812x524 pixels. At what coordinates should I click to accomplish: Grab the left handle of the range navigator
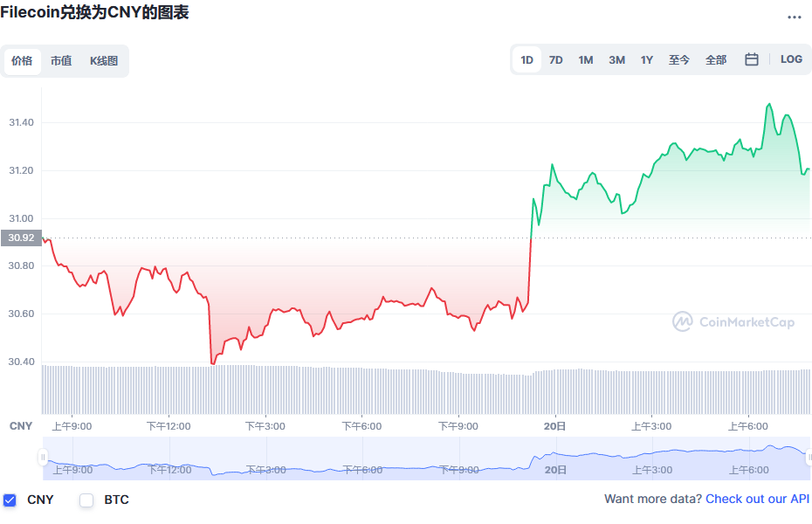pyautogui.click(x=43, y=457)
